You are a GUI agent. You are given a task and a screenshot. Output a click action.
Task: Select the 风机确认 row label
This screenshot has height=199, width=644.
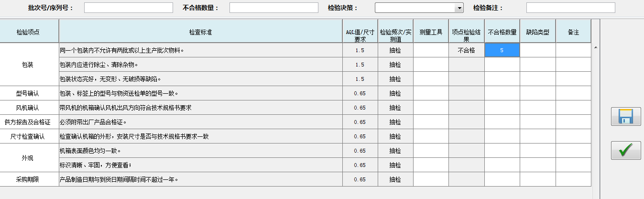pos(29,108)
